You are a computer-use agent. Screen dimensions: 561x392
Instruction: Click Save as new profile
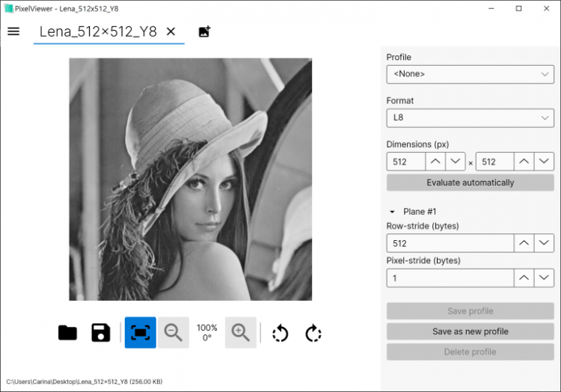470,331
